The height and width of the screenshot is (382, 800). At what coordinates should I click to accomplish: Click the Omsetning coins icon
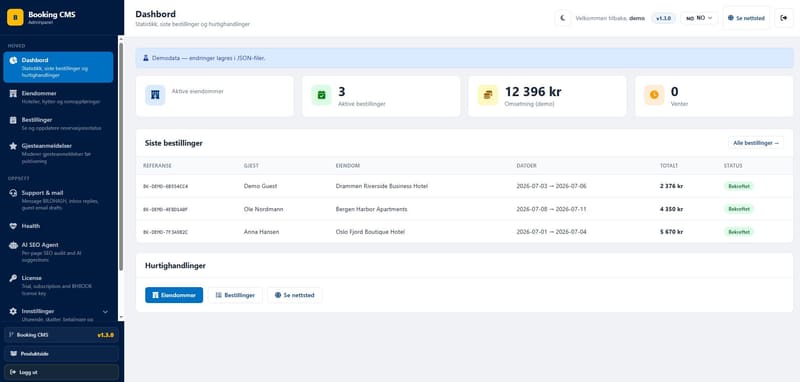point(488,95)
